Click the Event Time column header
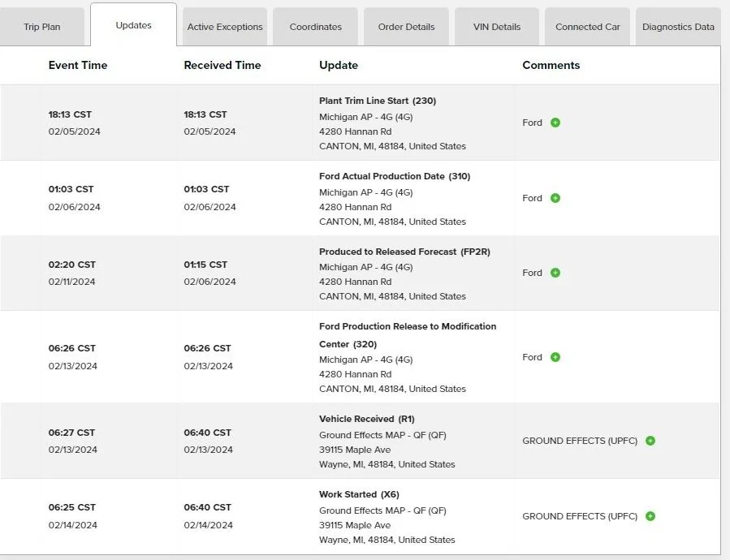Screen dimensions: 730x560 click(78, 65)
